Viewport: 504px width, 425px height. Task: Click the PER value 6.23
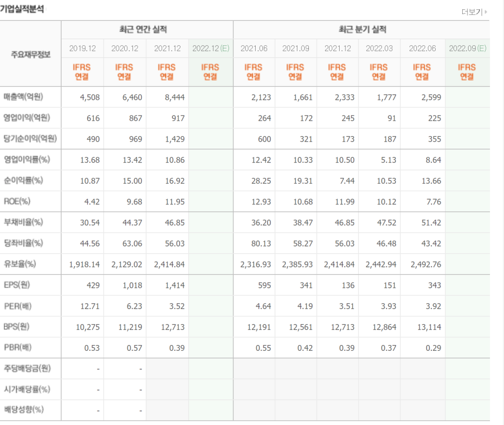[135, 306]
